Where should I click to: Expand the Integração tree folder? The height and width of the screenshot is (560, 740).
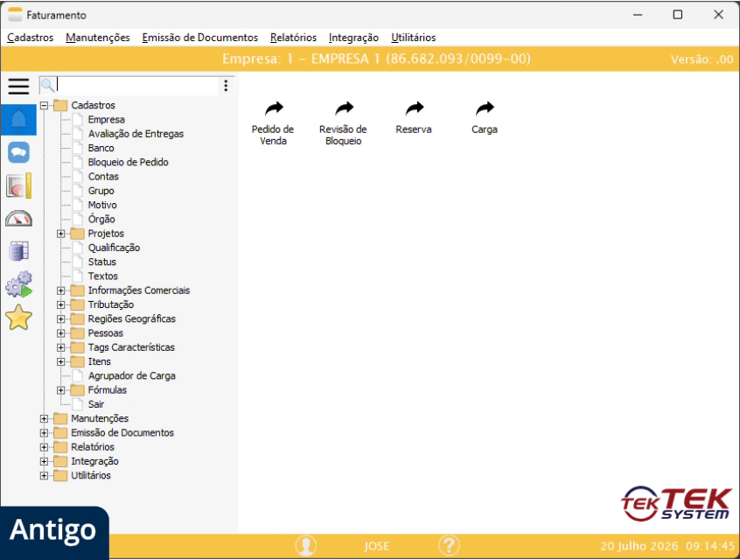click(44, 461)
